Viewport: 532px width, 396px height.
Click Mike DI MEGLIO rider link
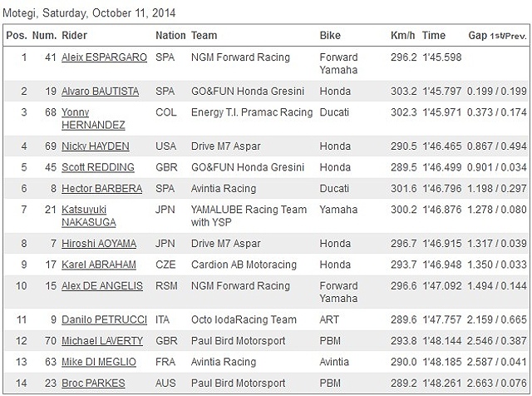point(100,362)
